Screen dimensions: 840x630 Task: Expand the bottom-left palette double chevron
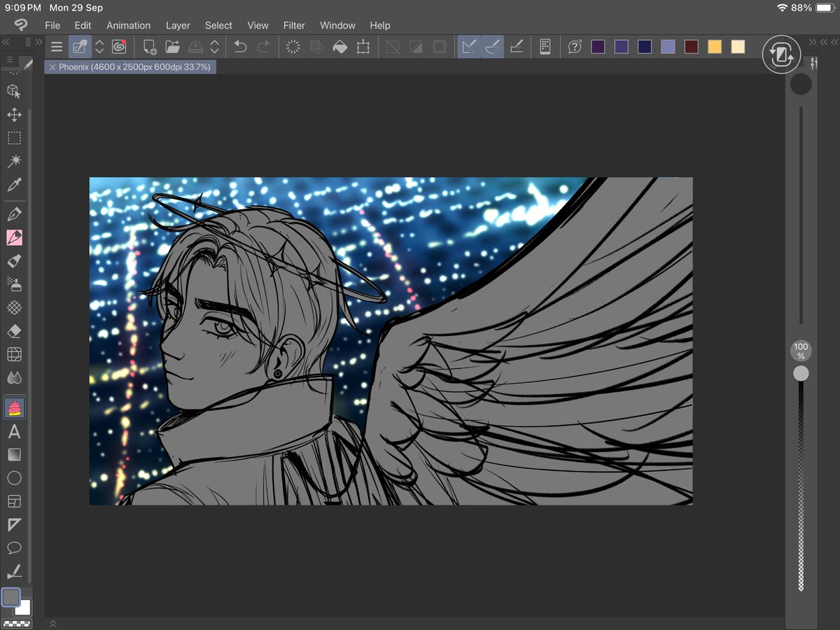coord(52,624)
